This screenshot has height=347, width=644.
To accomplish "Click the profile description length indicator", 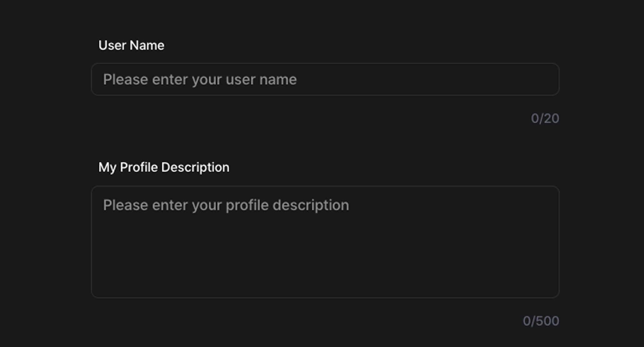I will point(541,321).
